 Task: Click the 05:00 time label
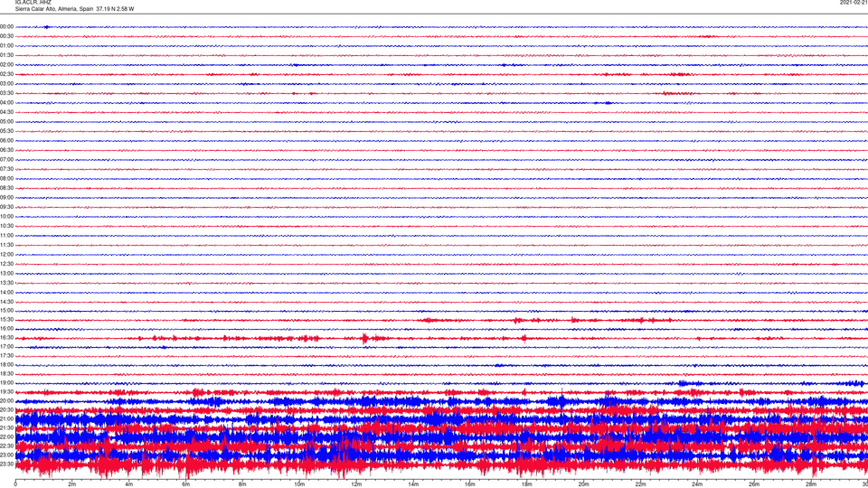pos(6,122)
